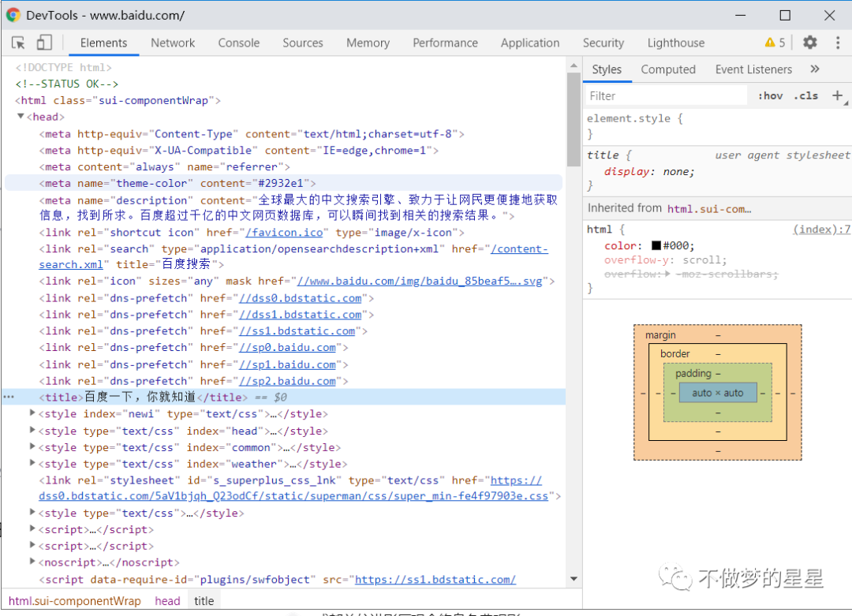Open the baidu_85beaf5 svg icon link

(420, 281)
